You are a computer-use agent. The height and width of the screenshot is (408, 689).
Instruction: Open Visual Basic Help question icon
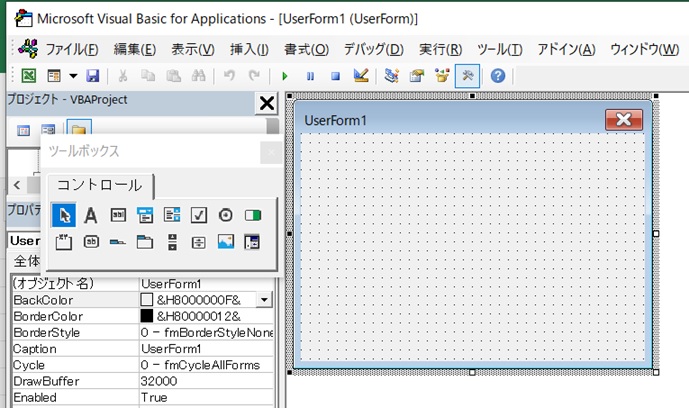[x=498, y=76]
